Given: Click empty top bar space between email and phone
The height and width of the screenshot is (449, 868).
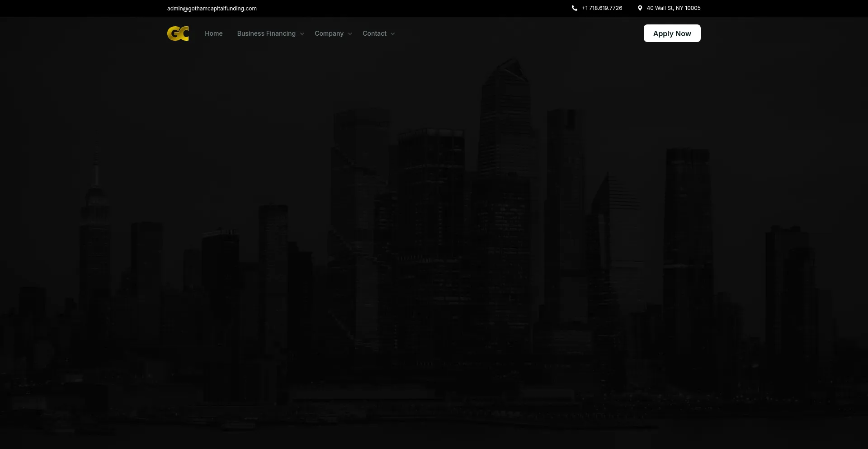Looking at the screenshot, I should coord(407,8).
